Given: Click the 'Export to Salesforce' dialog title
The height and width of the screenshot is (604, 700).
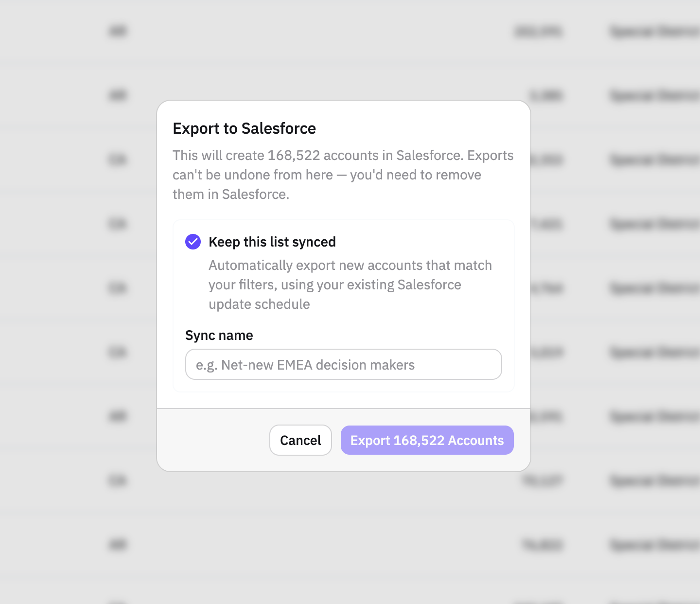Looking at the screenshot, I should coord(245,128).
